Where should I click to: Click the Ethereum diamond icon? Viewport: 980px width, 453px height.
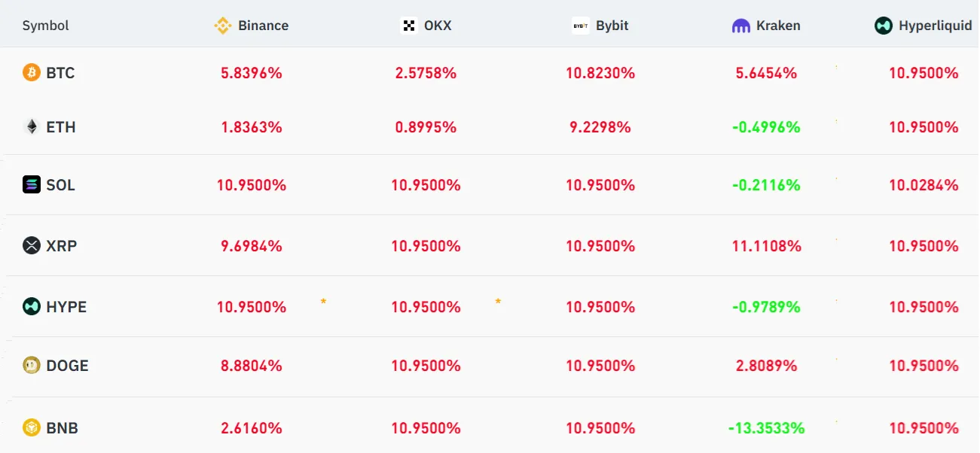click(x=31, y=127)
